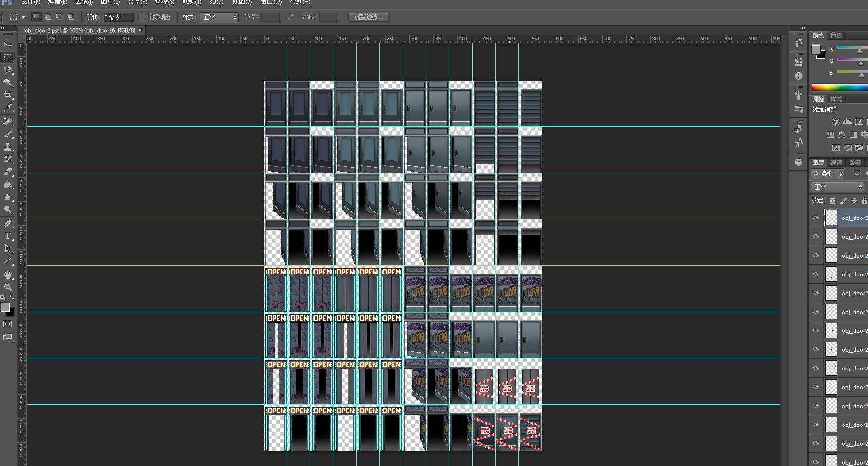This screenshot has height=466, width=868.
Task: Swap the foreground and background colors
Action: pos(12,298)
